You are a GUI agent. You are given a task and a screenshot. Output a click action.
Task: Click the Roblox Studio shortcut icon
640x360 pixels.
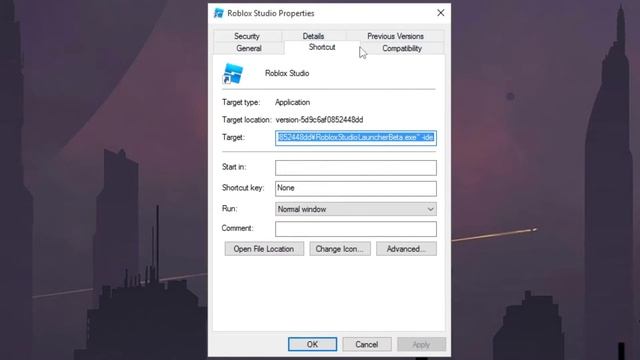tap(233, 74)
